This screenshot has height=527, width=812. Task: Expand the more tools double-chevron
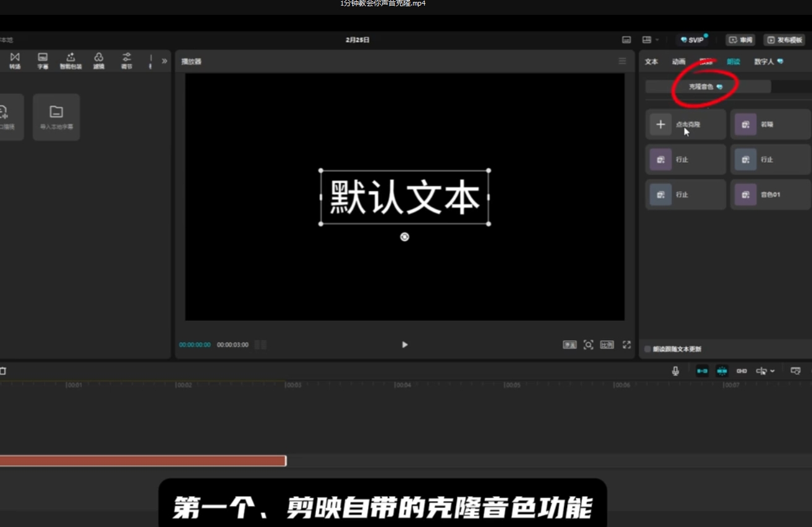pos(164,61)
